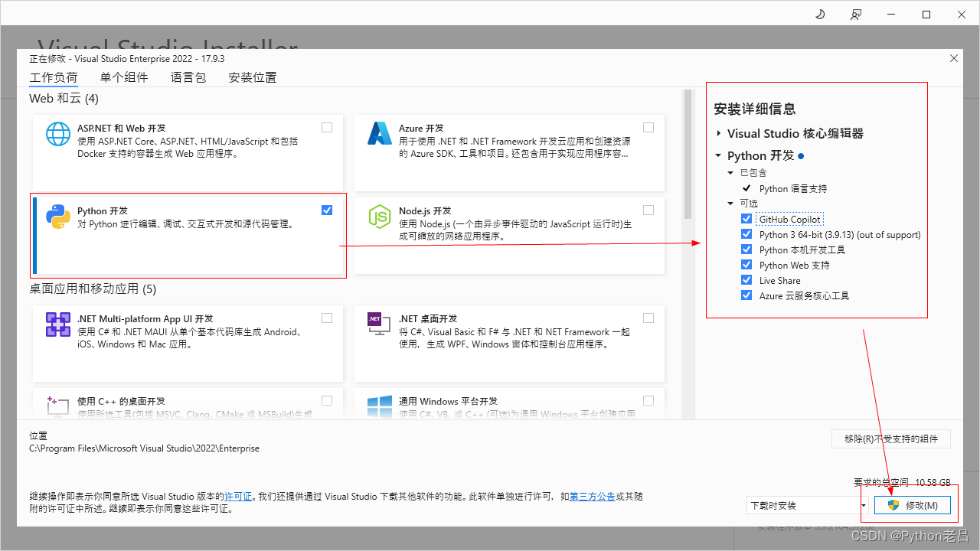Click the theme toggle icon in titlebar

tap(819, 14)
